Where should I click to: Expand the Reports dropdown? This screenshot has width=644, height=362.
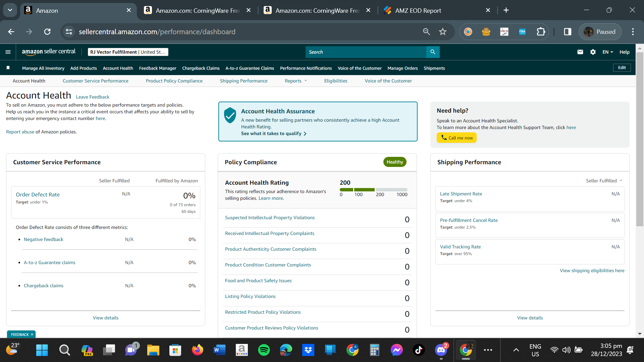(x=296, y=81)
